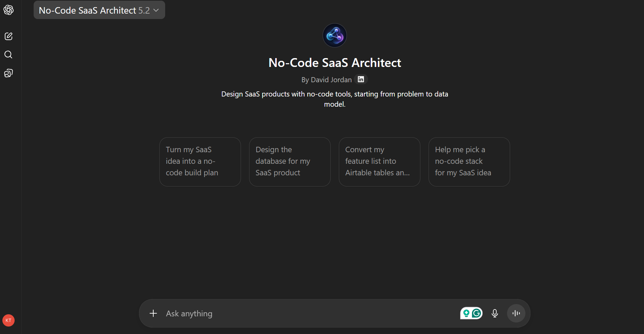Toggle the green extension icon
The height and width of the screenshot is (334, 644).
click(x=466, y=313)
